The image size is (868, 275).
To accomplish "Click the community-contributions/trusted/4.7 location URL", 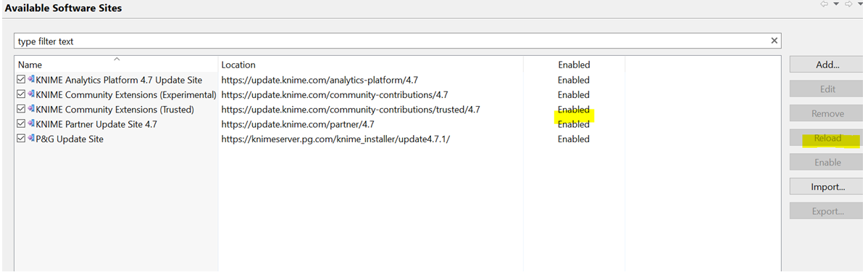I will click(351, 110).
